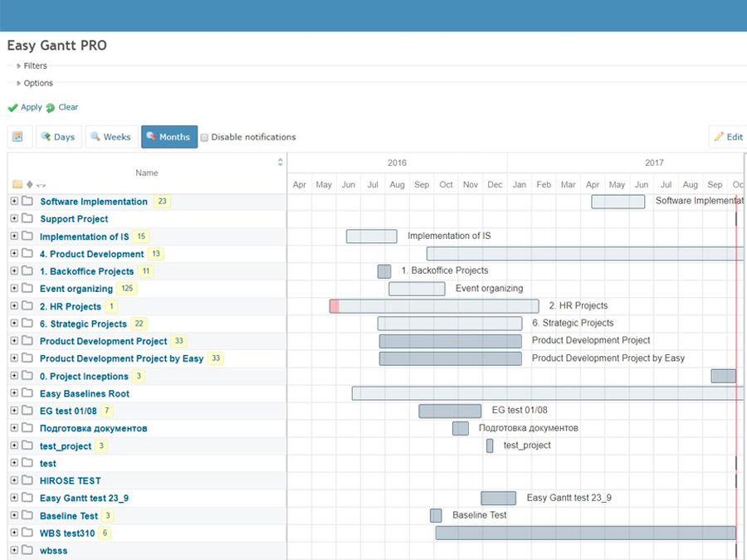Toggle Disable notifications checkbox
This screenshot has width=747, height=560.
point(204,138)
